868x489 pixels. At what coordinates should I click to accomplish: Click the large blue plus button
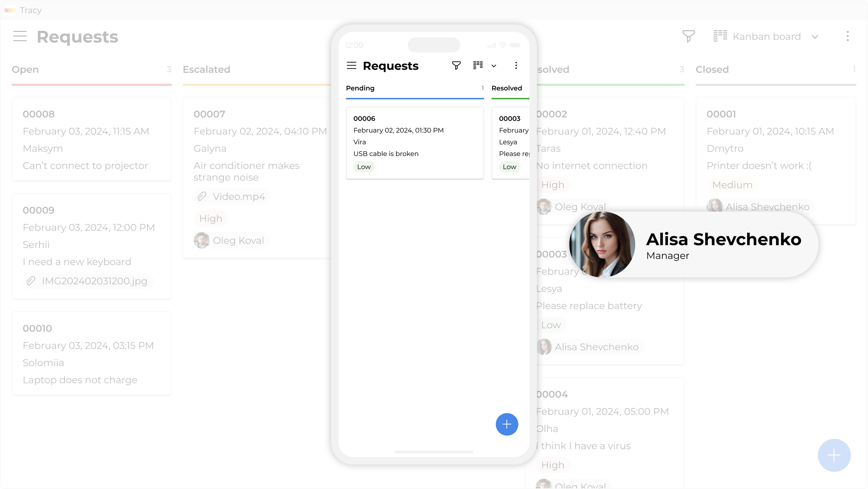point(834,455)
